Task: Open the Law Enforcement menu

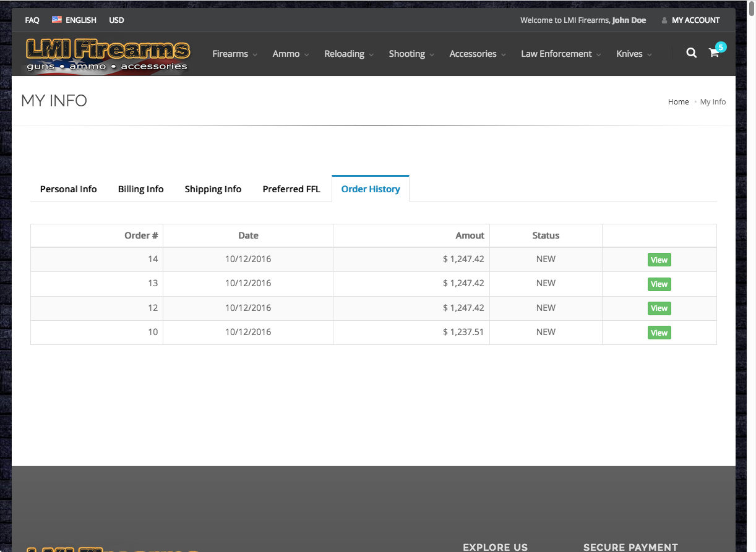Action: tap(561, 54)
